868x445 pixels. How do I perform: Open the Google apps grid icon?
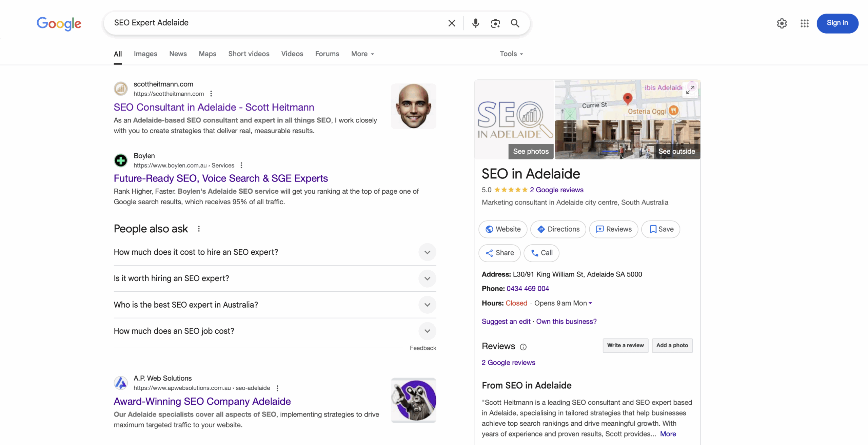click(x=805, y=23)
